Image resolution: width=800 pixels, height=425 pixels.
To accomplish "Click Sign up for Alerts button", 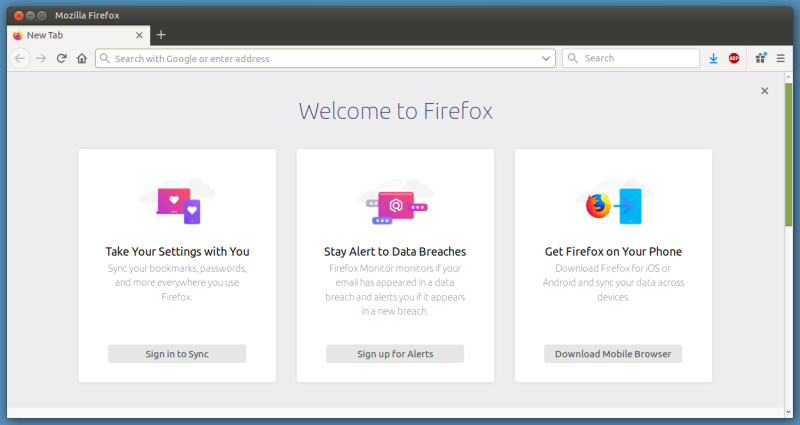I will click(395, 354).
